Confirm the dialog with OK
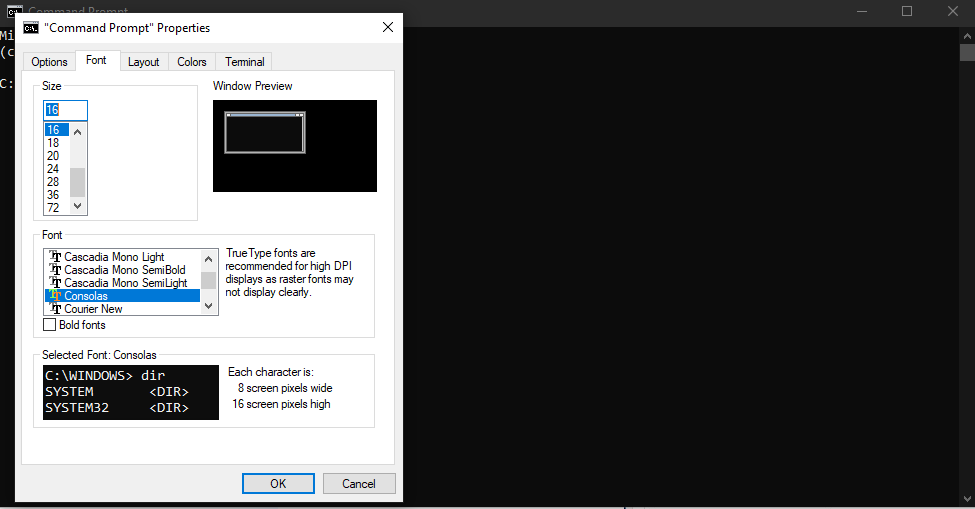The height and width of the screenshot is (509, 975). coord(278,484)
